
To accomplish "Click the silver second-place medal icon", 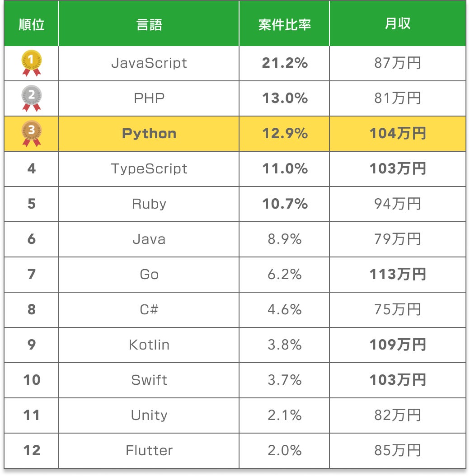I will pos(31,98).
